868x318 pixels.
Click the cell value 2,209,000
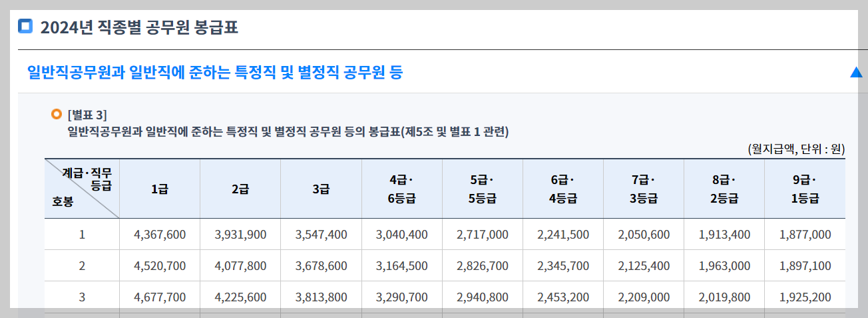click(644, 297)
